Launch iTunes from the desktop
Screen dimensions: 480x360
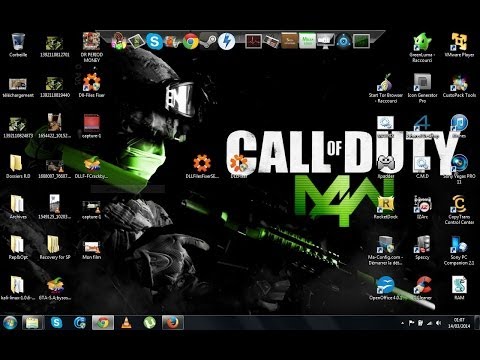[x=459, y=126]
